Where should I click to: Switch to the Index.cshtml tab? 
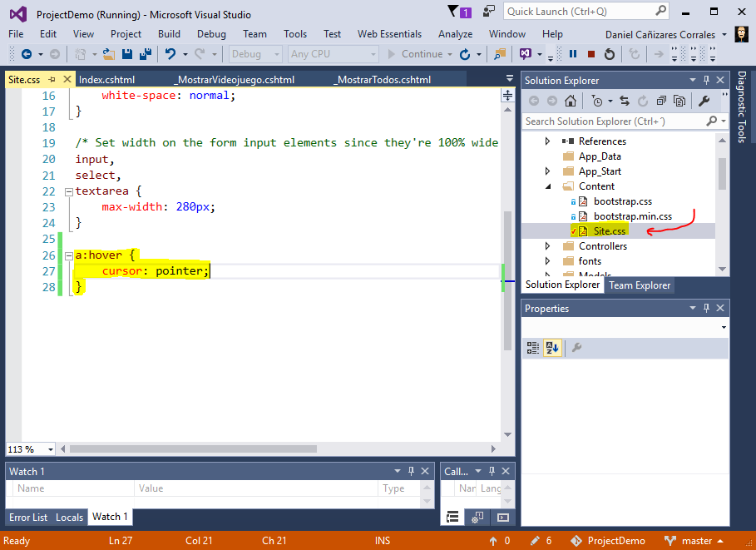tap(107, 80)
